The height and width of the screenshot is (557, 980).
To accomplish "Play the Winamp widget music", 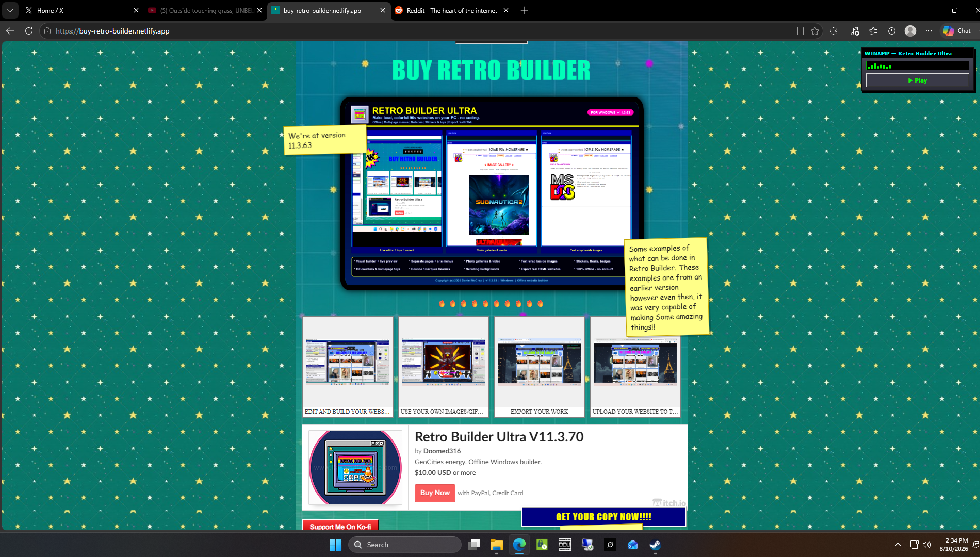I will 918,80.
